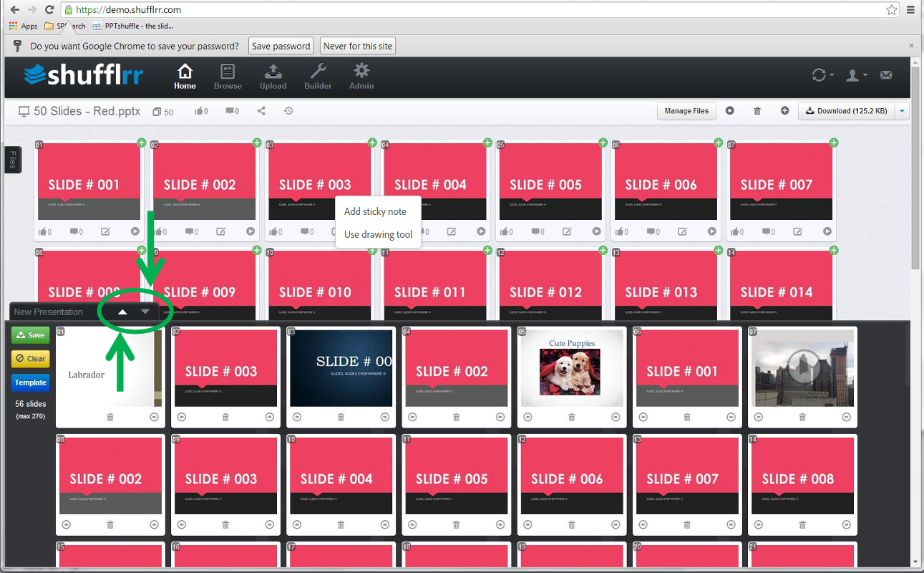924x573 pixels.
Task: Move tray slide 14 SLIDE # 008 left
Action: pyautogui.click(x=758, y=524)
